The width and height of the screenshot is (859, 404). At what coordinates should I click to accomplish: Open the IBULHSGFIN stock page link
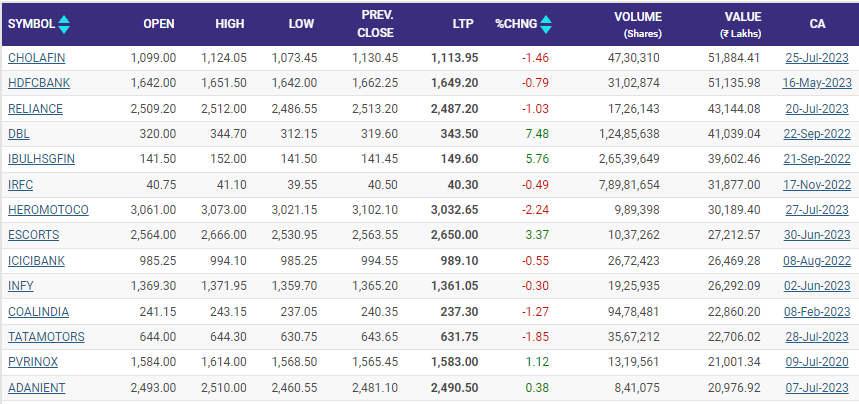(x=41, y=159)
